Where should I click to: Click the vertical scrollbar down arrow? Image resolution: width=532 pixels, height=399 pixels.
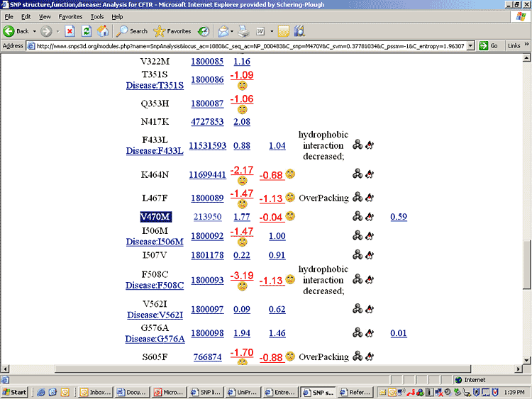click(526, 360)
